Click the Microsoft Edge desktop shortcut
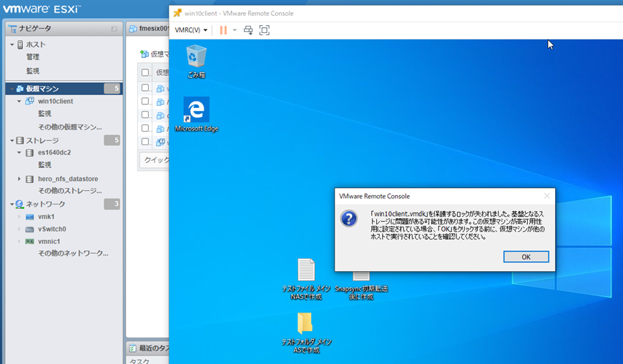Viewport: 623px width, 364px height. pyautogui.click(x=196, y=111)
